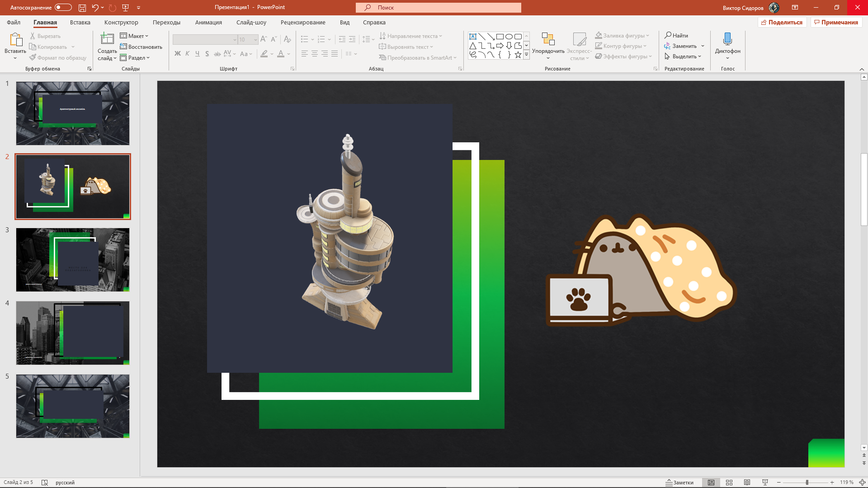The image size is (868, 488).
Task: Open the font name combo box
Action: (x=205, y=39)
